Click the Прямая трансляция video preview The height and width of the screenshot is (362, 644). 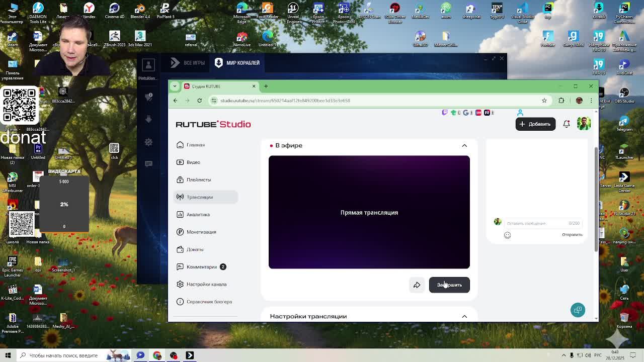(369, 212)
